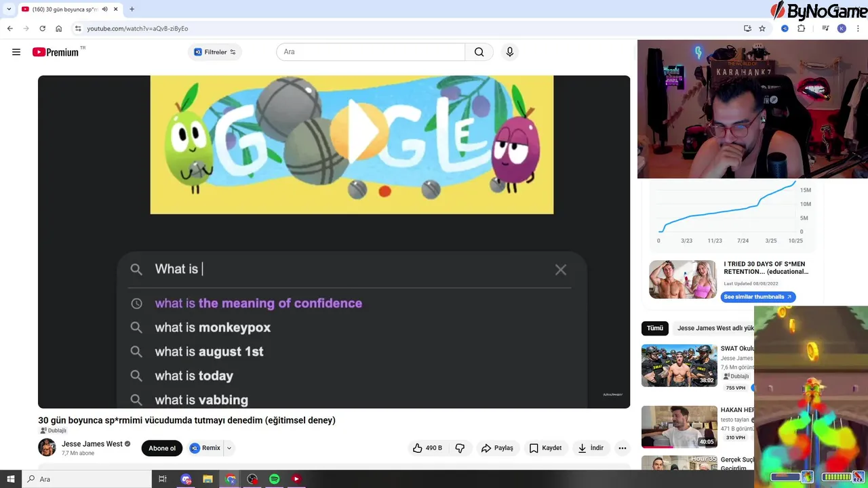Open File Explorer from the taskbar
868x488 pixels.
pos(208,479)
